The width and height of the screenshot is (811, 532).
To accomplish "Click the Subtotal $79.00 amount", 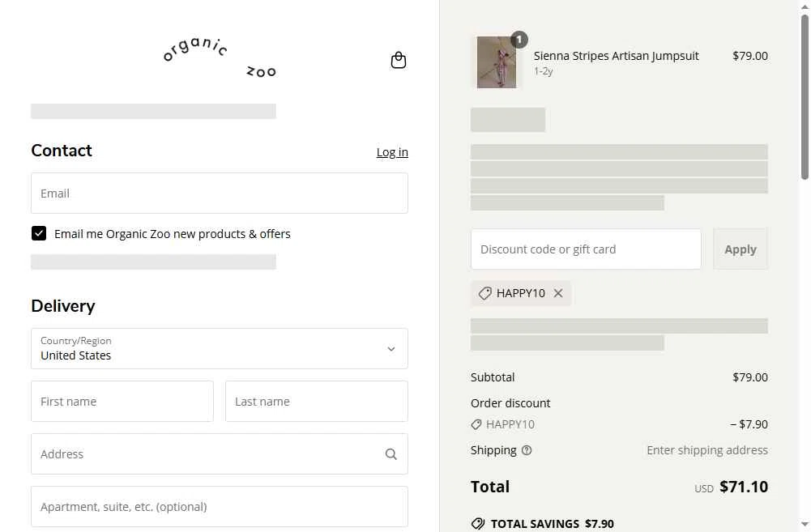I will 750,377.
